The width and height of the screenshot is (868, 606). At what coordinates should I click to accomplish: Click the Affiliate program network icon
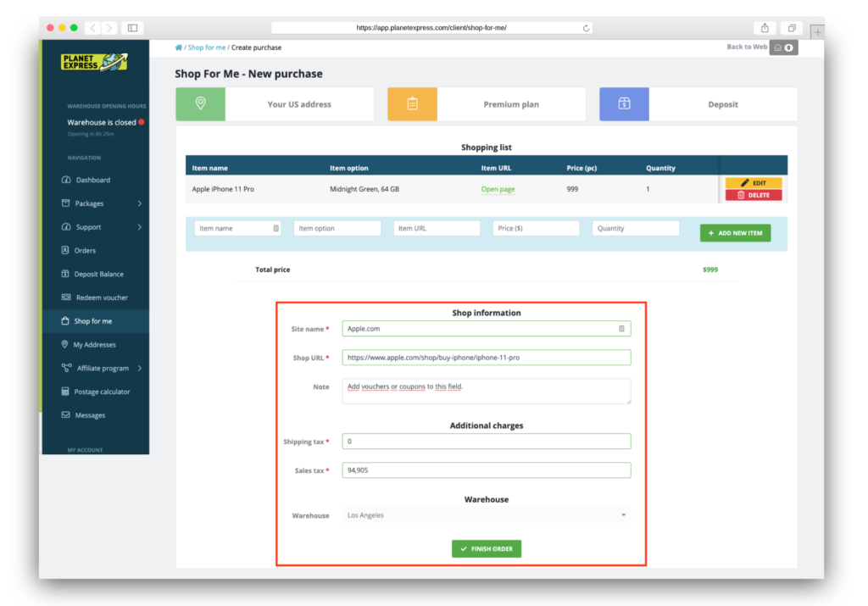(x=66, y=368)
